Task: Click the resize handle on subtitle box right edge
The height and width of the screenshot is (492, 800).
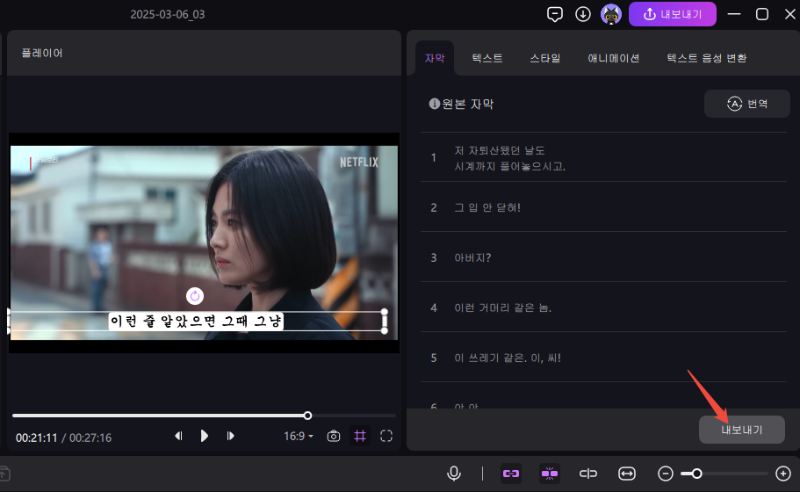Action: (x=384, y=321)
